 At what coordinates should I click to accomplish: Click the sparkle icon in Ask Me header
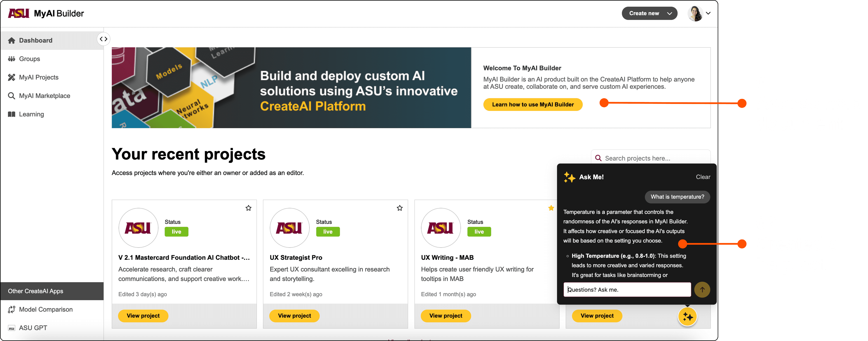point(569,177)
